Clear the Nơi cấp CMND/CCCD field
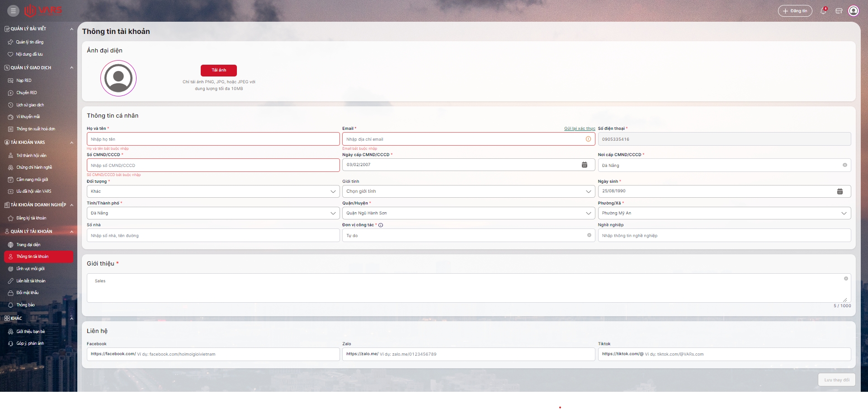 tap(844, 165)
